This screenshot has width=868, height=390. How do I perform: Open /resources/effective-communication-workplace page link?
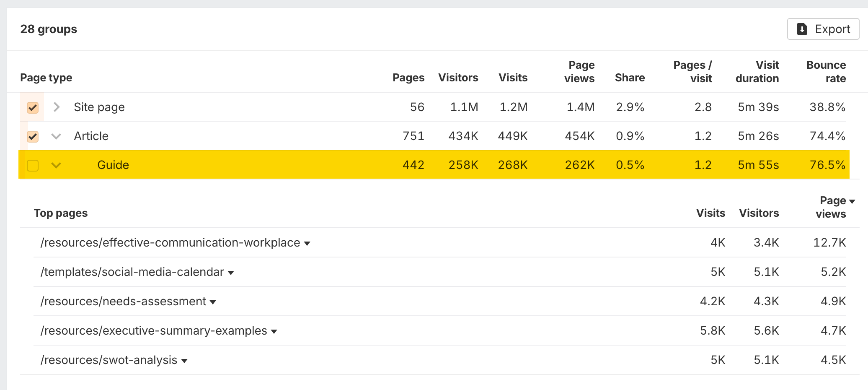[x=170, y=242]
